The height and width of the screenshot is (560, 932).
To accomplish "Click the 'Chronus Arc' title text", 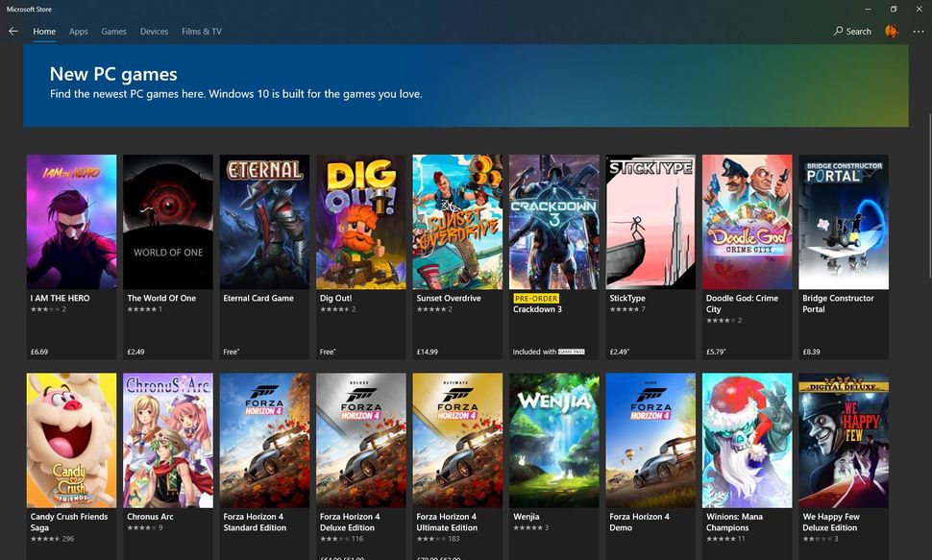I will 151,517.
